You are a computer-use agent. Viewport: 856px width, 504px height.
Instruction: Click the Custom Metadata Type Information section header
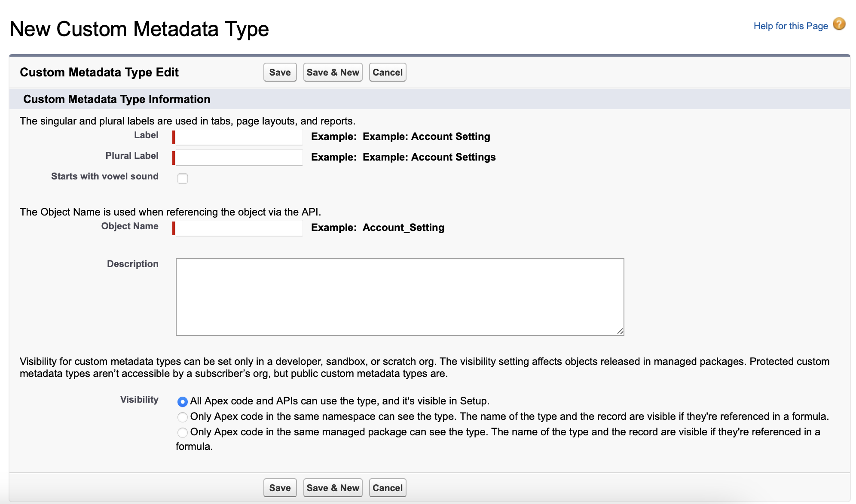pyautogui.click(x=116, y=99)
